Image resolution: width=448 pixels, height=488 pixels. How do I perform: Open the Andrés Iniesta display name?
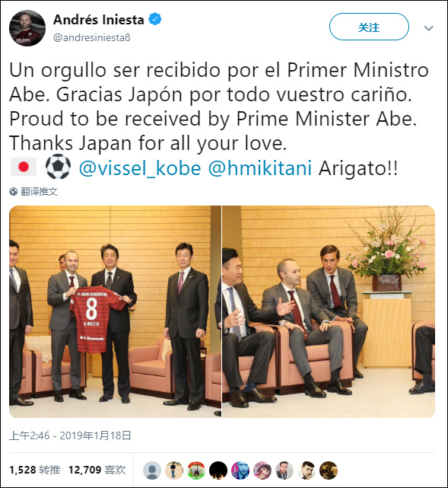(99, 20)
